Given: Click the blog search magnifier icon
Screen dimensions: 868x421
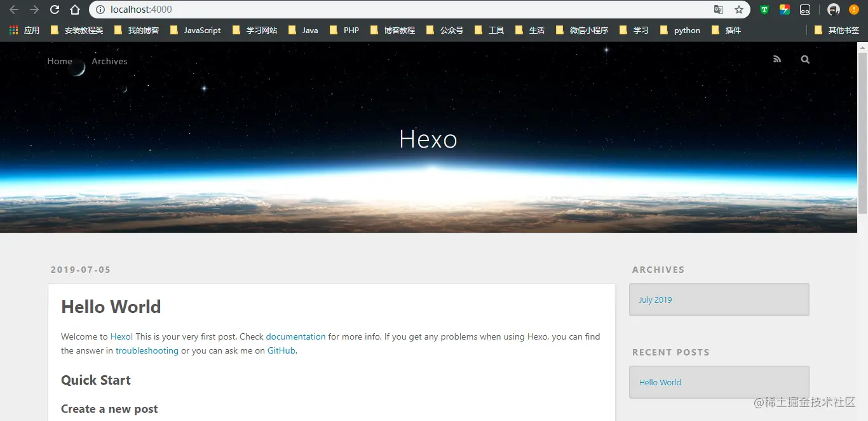Looking at the screenshot, I should coord(805,59).
